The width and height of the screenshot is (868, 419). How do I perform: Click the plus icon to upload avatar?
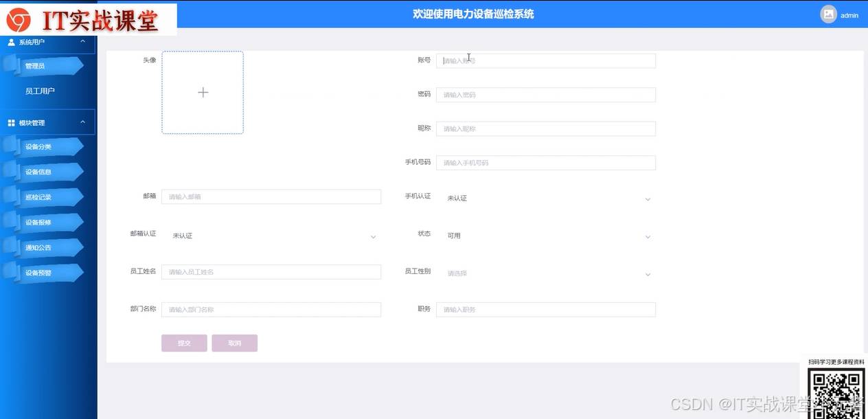203,93
